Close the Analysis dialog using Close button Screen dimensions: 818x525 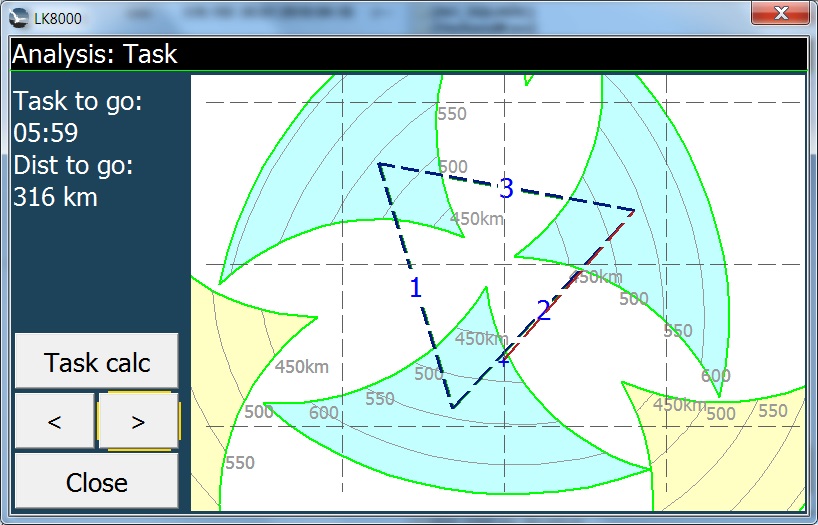(96, 482)
